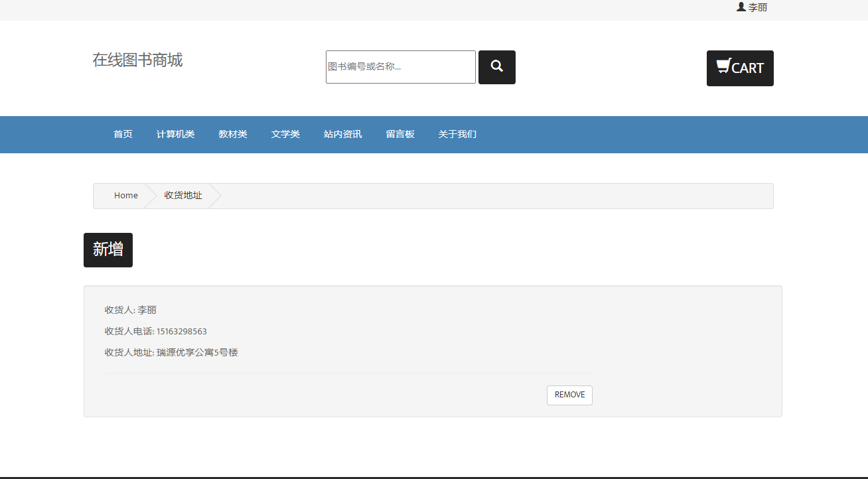This screenshot has width=868, height=479.
Task: Click the 收货地址 breadcrumb entry
Action: coord(183,195)
